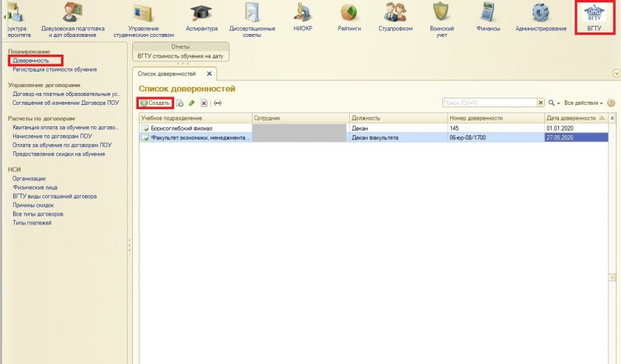Open the ВГТУ section icon
Image resolution: width=621 pixels, height=364 pixels.
[594, 18]
